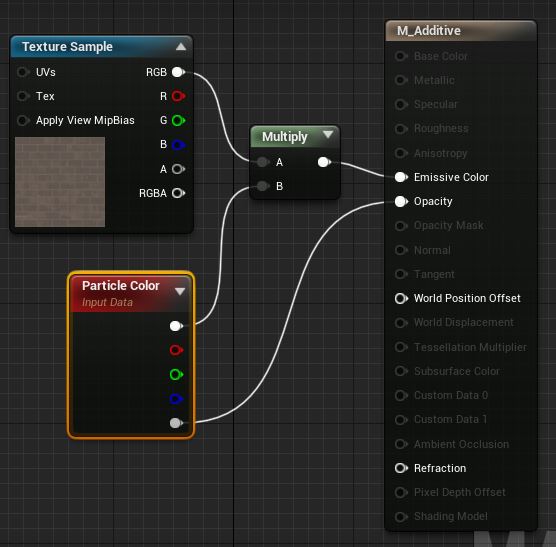Click the 'Tangent' label
This screenshot has height=547, width=556.
434,274
